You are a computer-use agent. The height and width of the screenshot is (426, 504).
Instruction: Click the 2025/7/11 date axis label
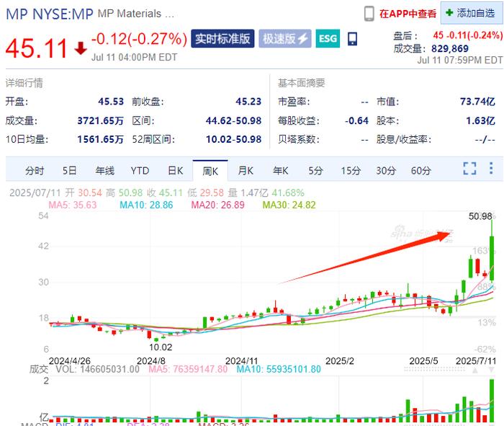click(476, 360)
